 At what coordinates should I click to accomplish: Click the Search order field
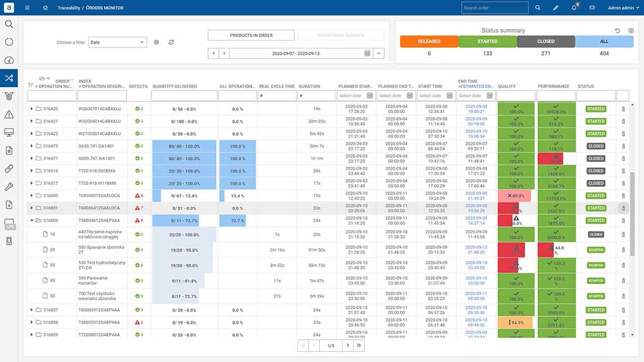(x=495, y=8)
